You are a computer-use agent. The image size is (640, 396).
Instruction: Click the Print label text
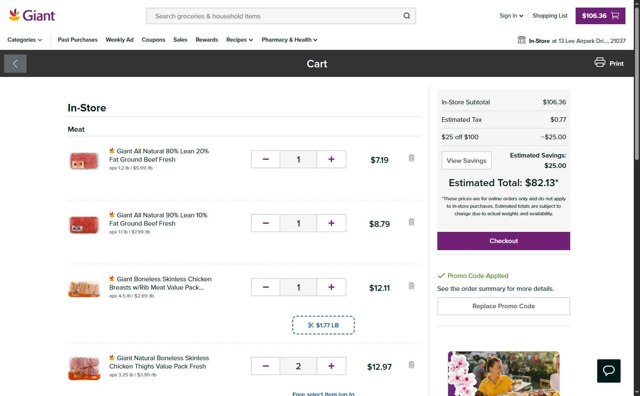[x=616, y=64]
